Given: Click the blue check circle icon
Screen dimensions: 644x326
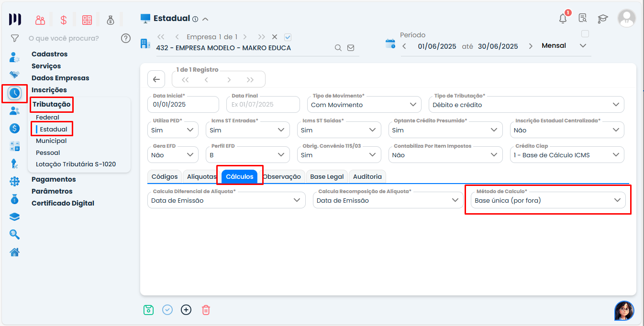Looking at the screenshot, I should pyautogui.click(x=167, y=310).
